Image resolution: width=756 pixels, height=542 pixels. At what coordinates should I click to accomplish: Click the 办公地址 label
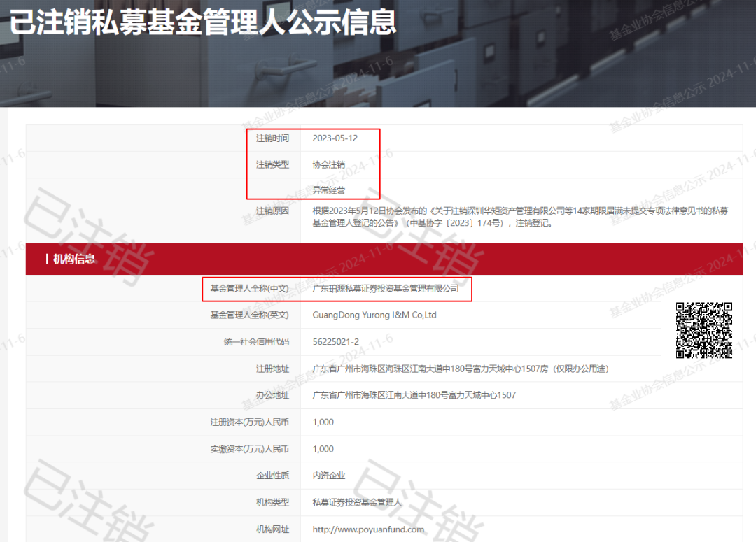272,395
